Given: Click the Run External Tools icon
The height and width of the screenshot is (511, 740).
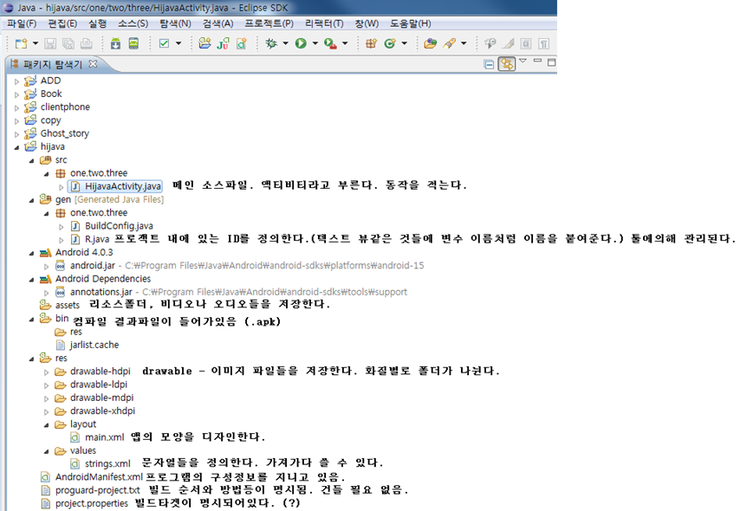Looking at the screenshot, I should tap(330, 44).
